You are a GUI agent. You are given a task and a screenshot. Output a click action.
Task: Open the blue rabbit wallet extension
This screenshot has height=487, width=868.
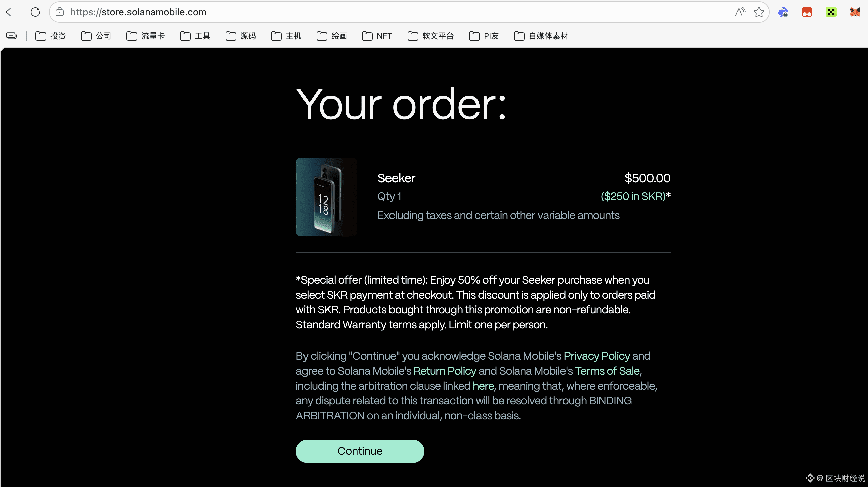pyautogui.click(x=783, y=12)
